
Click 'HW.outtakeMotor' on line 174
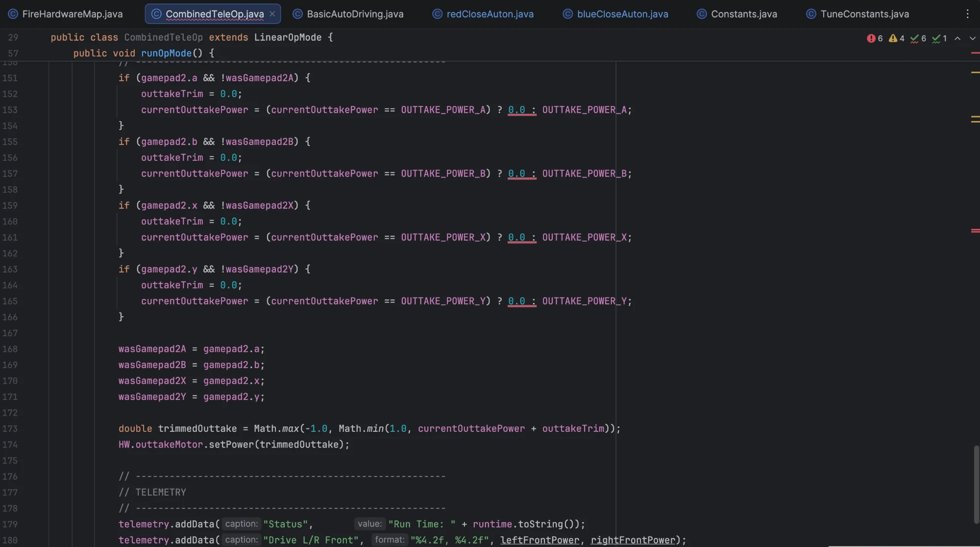(x=161, y=445)
